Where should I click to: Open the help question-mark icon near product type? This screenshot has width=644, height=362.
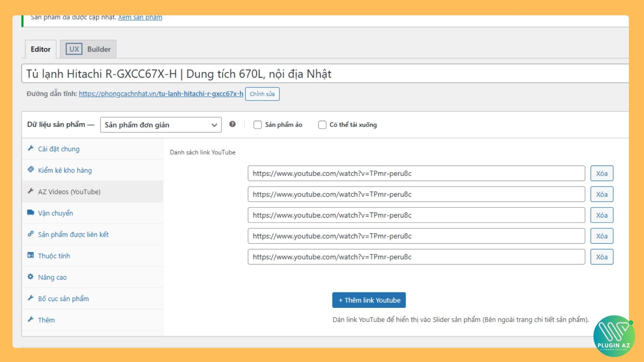(x=233, y=125)
